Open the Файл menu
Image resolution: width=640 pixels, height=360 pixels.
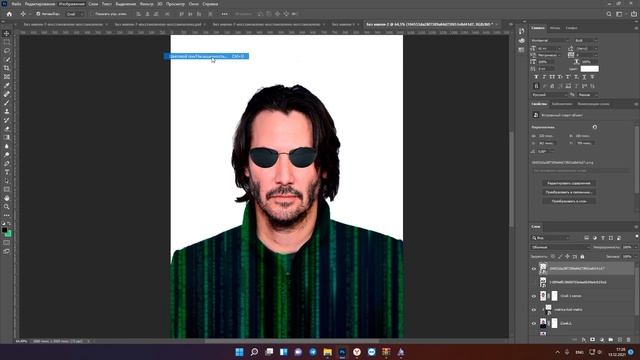pyautogui.click(x=16, y=4)
